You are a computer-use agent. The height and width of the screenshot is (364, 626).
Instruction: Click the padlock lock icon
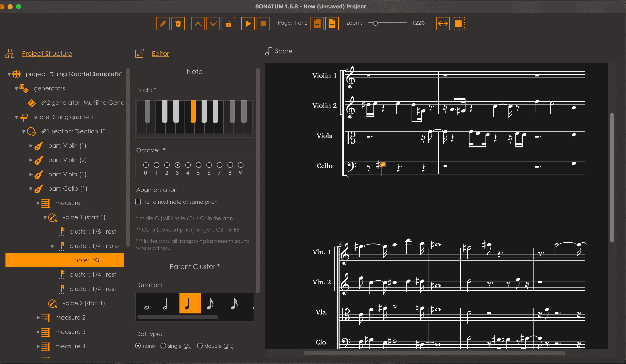click(x=228, y=24)
